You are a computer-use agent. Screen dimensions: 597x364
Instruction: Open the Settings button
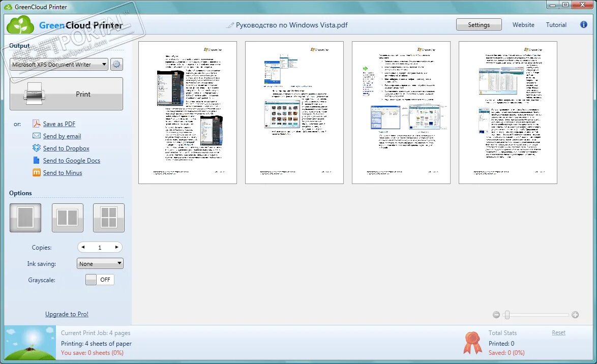(479, 25)
